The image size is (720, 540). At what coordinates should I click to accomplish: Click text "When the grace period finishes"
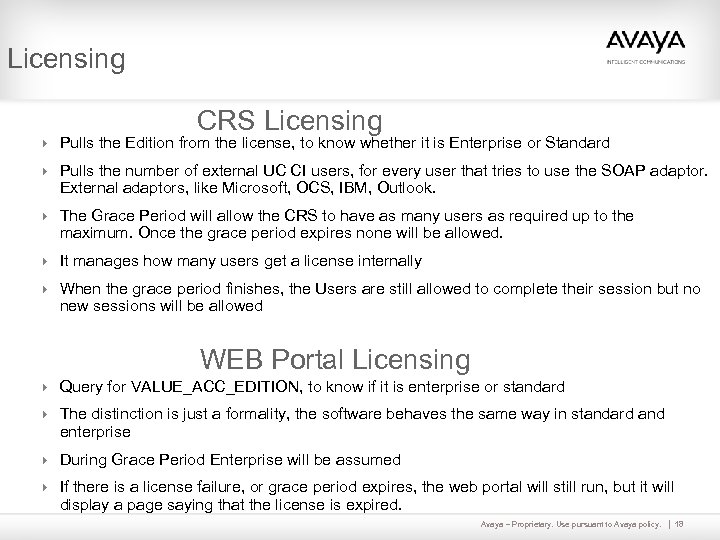coord(172,289)
